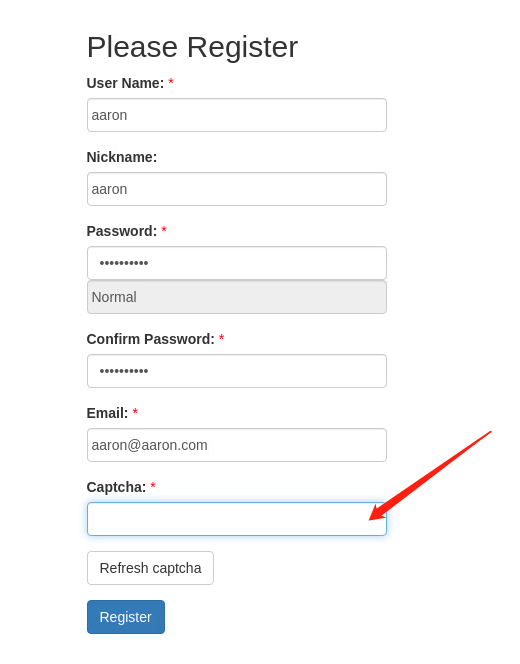Click the Captcha label
Viewport: 520px width, 664px height.
[116, 487]
